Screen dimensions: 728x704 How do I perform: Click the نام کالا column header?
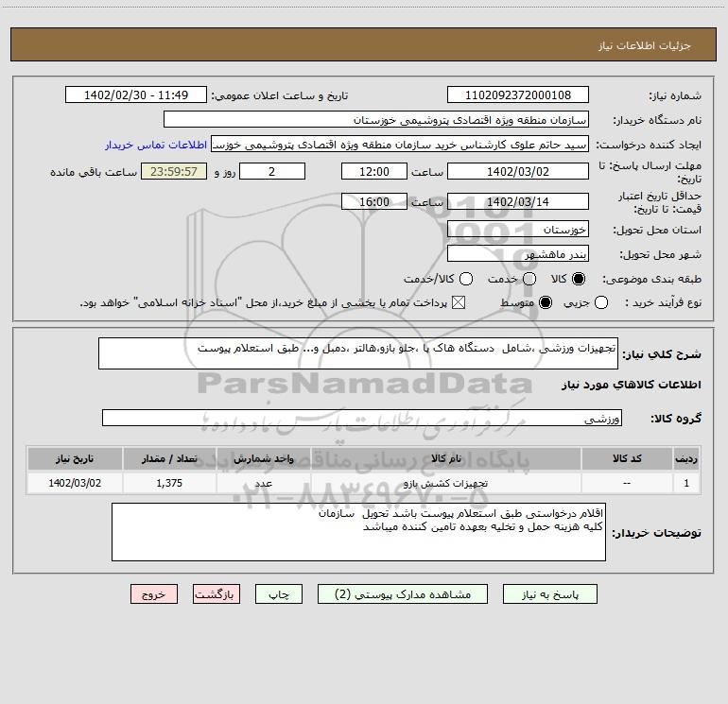445,458
